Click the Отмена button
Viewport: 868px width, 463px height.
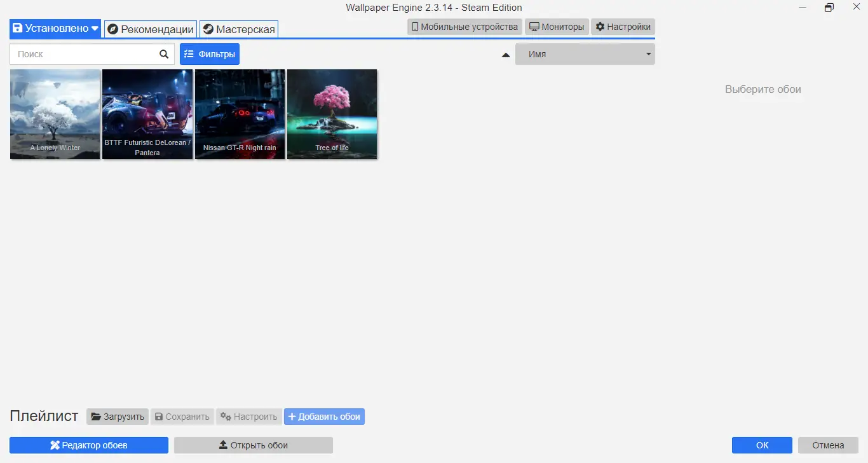coord(828,445)
